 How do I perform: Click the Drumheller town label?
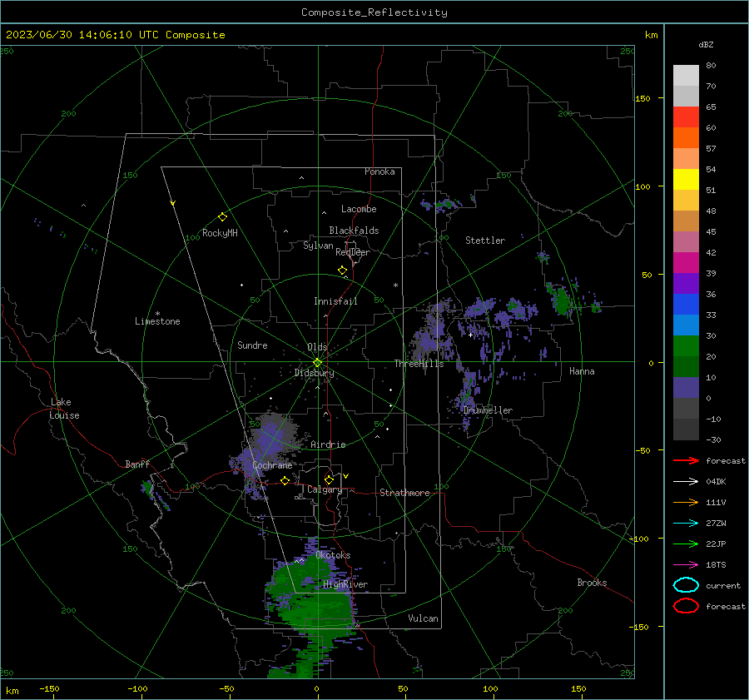[x=488, y=410]
